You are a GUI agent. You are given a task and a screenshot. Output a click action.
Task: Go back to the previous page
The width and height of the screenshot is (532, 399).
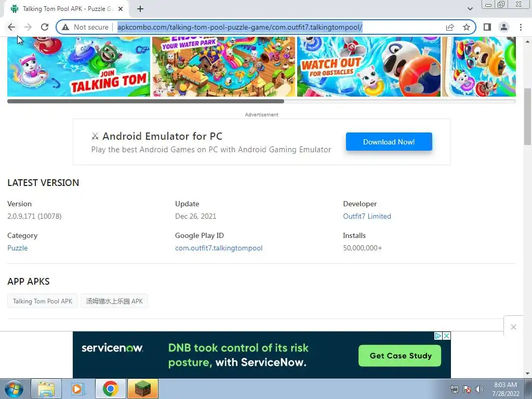11,27
